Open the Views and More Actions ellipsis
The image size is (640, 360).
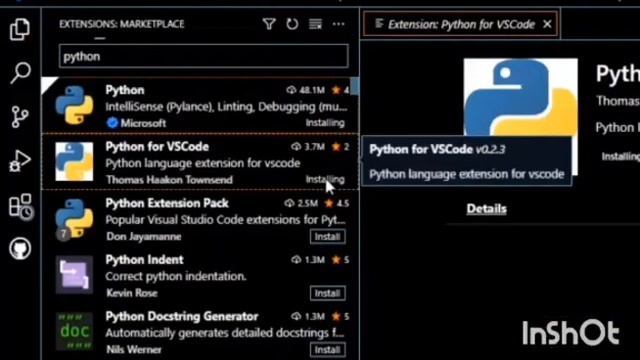click(x=338, y=24)
